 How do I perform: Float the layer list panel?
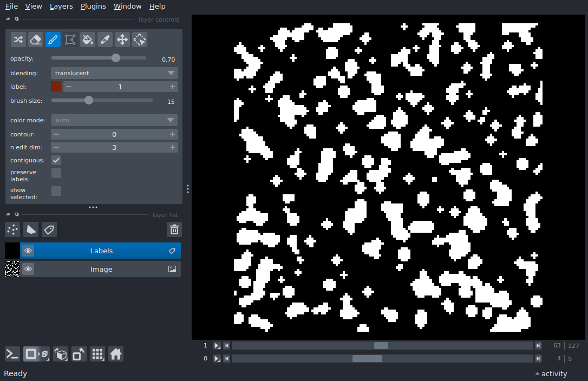click(x=16, y=214)
